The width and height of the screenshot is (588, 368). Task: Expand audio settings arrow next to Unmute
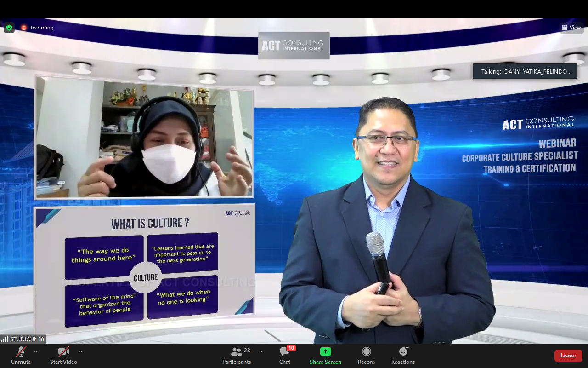pyautogui.click(x=36, y=351)
